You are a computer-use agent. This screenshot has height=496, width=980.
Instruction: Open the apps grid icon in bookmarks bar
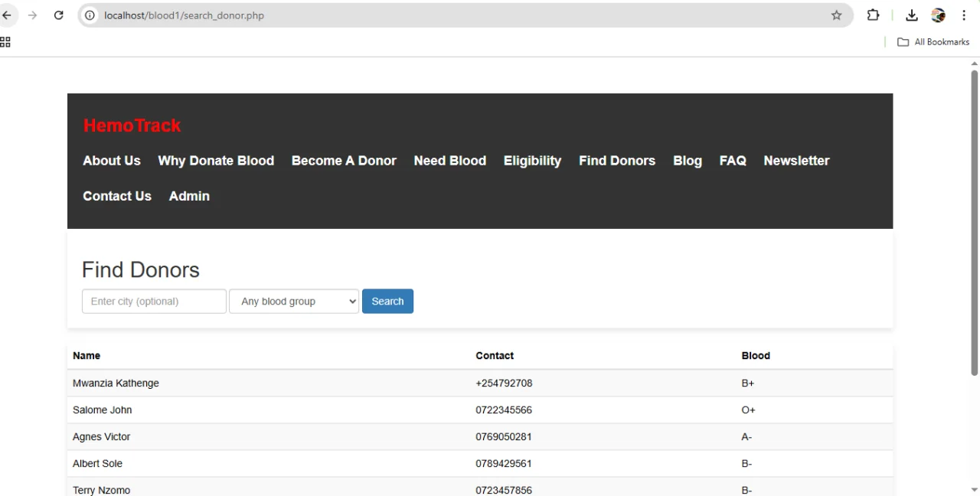coord(5,42)
